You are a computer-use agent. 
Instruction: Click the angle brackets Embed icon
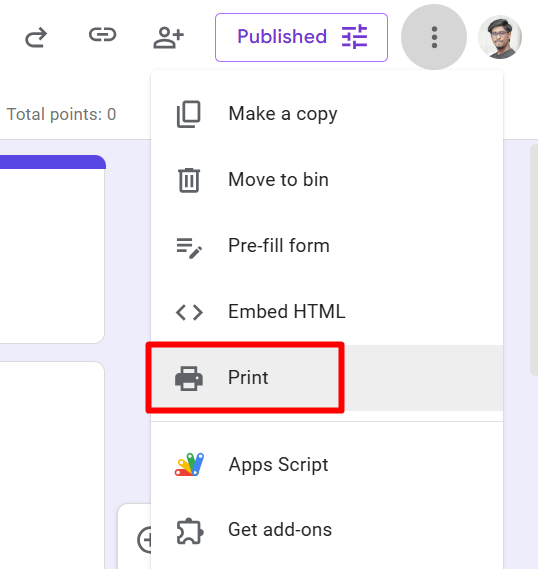tap(189, 312)
